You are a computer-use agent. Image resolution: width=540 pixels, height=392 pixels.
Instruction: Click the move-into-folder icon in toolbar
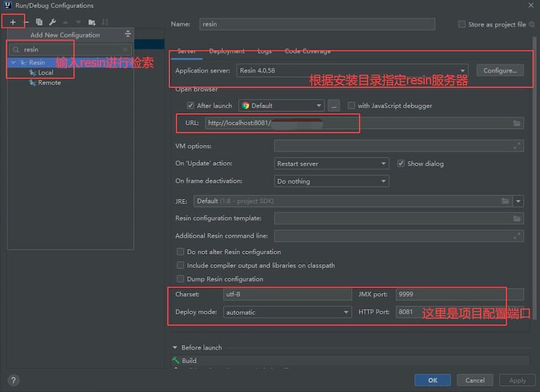(92, 22)
